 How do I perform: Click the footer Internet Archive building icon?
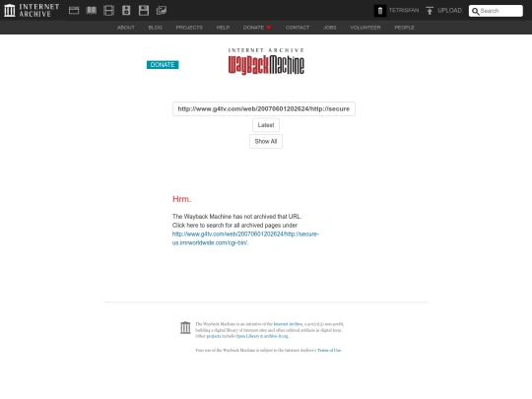185,327
